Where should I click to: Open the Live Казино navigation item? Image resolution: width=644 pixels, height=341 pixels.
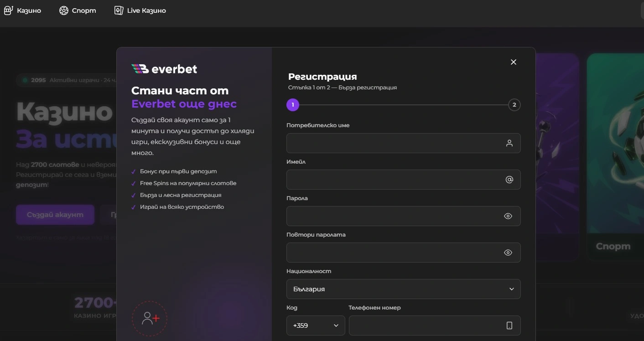(140, 10)
